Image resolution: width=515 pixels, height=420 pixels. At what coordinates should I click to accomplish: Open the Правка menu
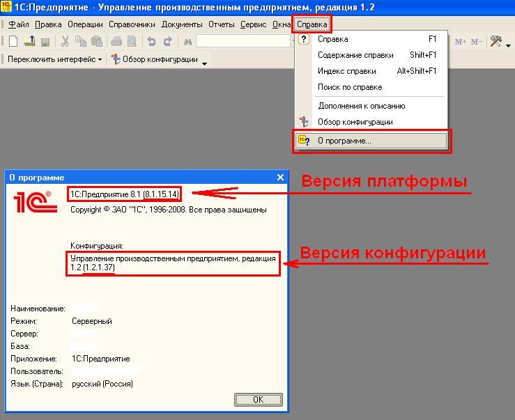(x=48, y=24)
